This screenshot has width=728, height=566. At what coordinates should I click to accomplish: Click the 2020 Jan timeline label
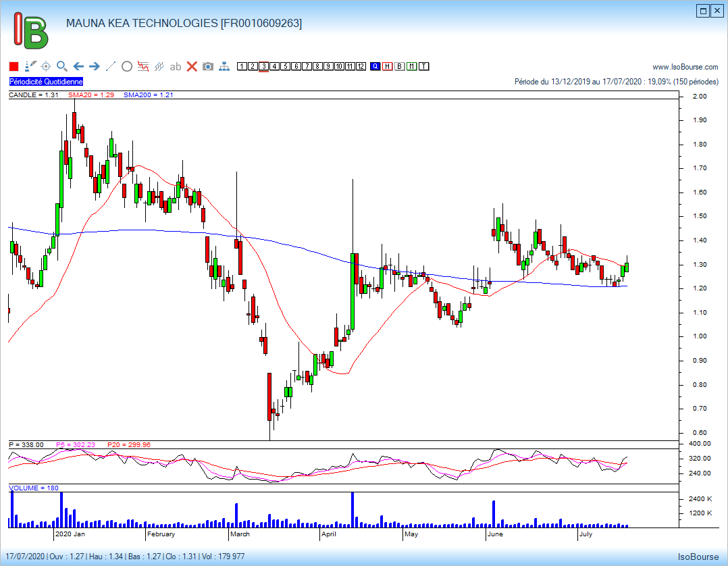click(x=70, y=534)
